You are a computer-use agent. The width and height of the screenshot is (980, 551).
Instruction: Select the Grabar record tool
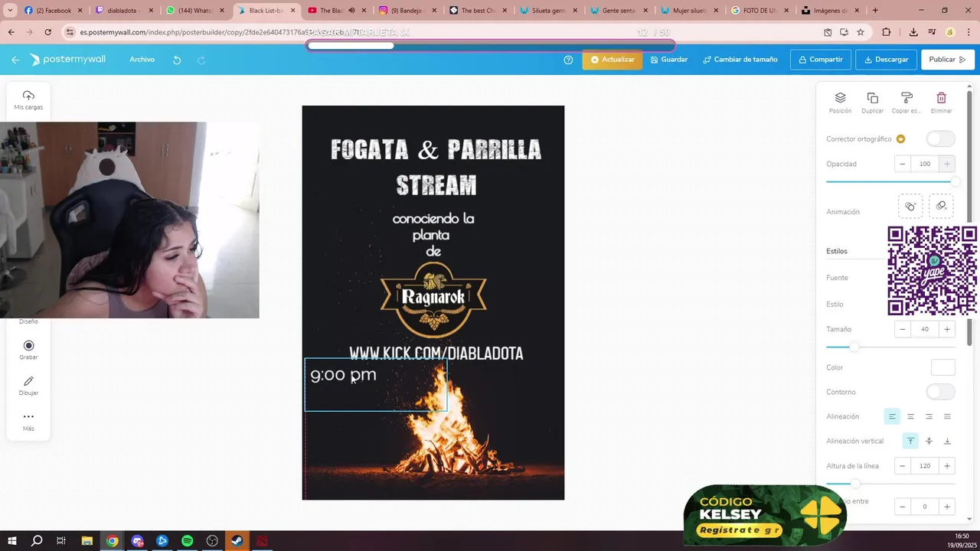[28, 350]
